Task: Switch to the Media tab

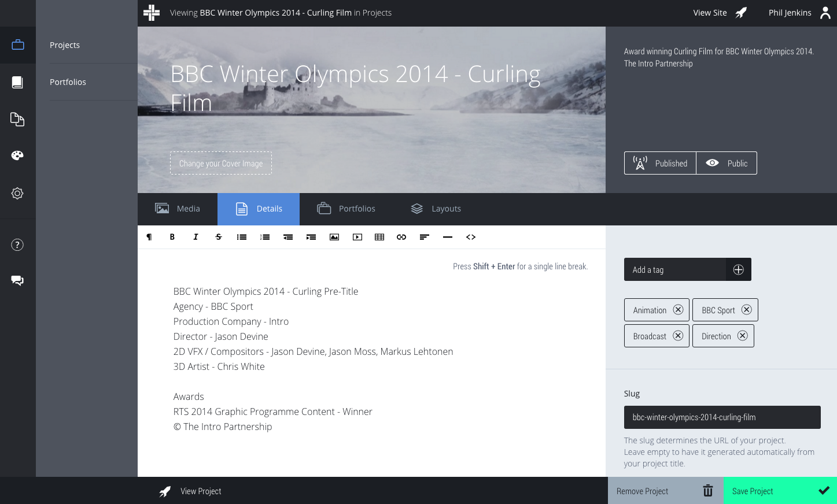Action: 178,209
